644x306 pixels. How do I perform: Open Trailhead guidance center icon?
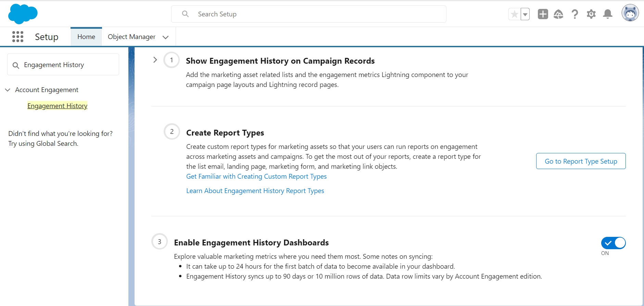pyautogui.click(x=558, y=14)
